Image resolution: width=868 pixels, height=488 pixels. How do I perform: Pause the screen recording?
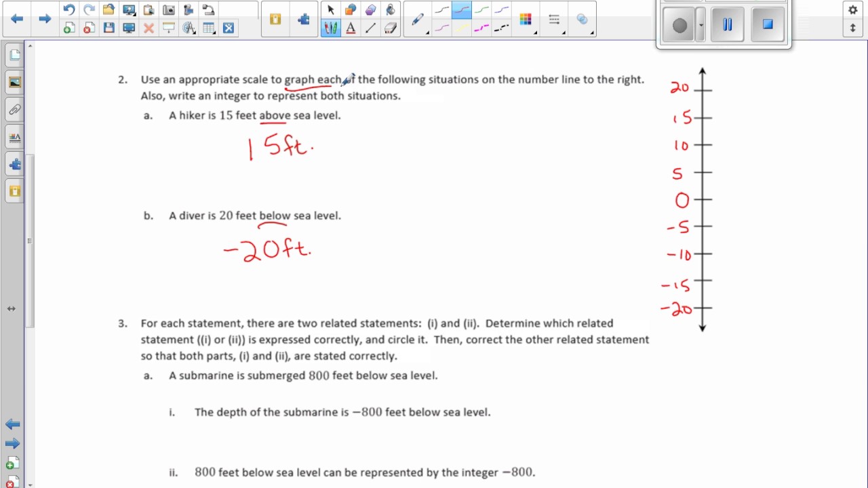pyautogui.click(x=728, y=25)
